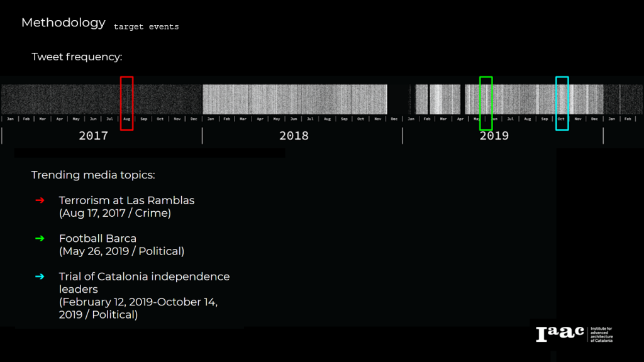Image resolution: width=644 pixels, height=362 pixels.
Task: Click the 'Institute for advanced architecture of Catalonia' text
Action: pyautogui.click(x=601, y=334)
